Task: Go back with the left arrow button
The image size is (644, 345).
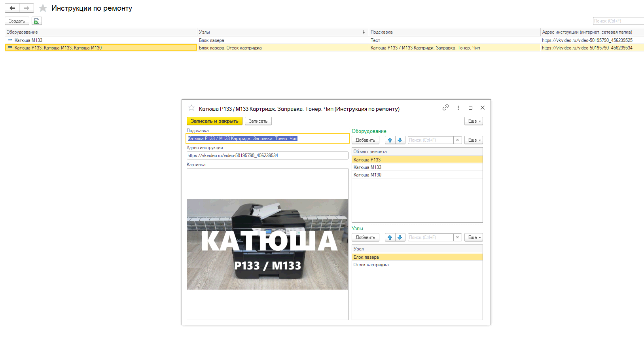Action: 12,8
